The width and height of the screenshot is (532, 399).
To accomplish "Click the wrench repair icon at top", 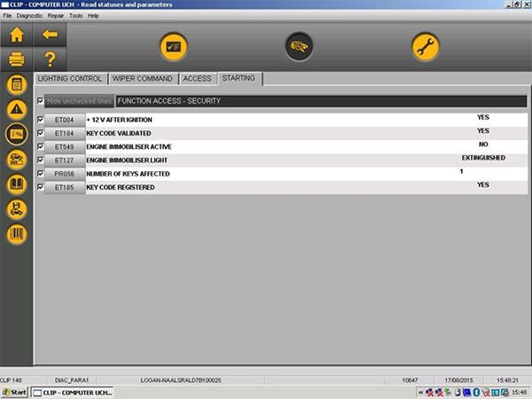I will 426,47.
